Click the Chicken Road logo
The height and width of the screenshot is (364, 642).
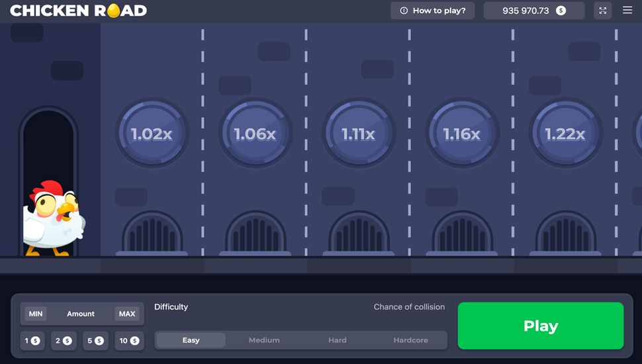point(79,11)
